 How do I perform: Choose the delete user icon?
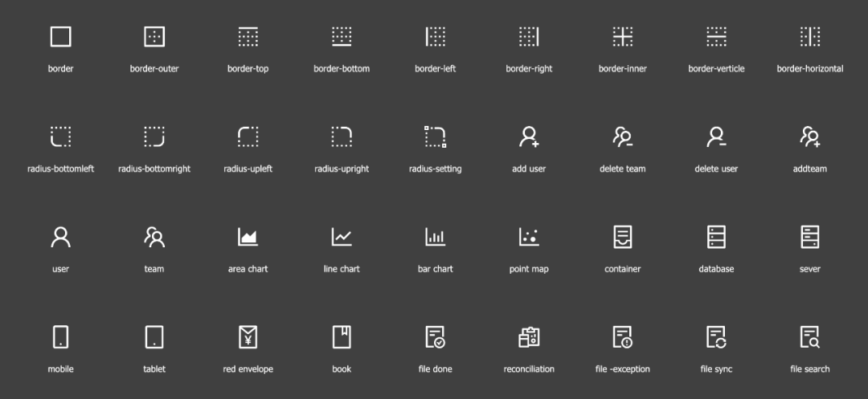click(x=716, y=136)
